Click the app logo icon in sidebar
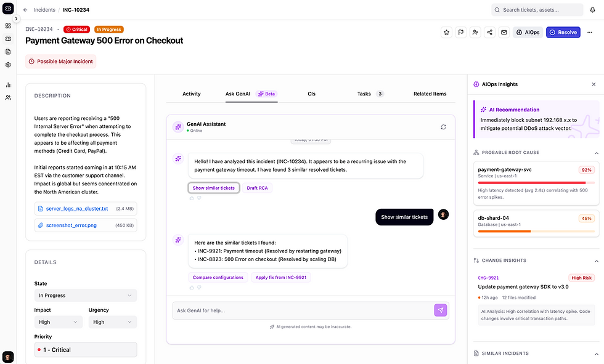This screenshot has width=604, height=364. (8, 9)
